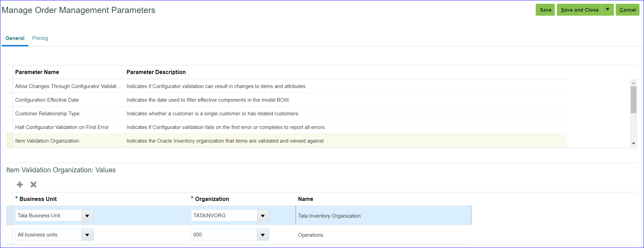Click the Tata Business Unit input field

[x=49, y=216]
